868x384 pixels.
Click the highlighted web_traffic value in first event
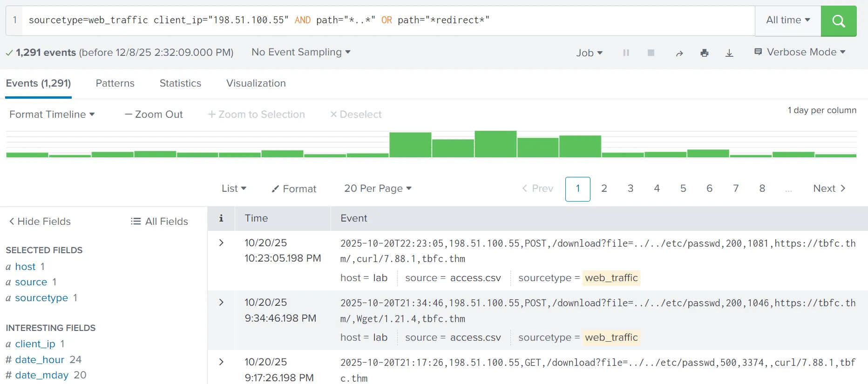tap(611, 278)
